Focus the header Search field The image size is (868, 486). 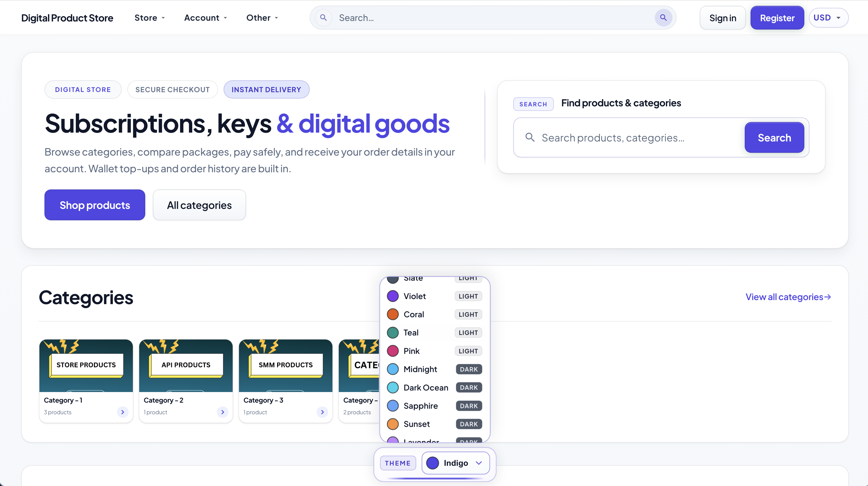[x=493, y=17]
